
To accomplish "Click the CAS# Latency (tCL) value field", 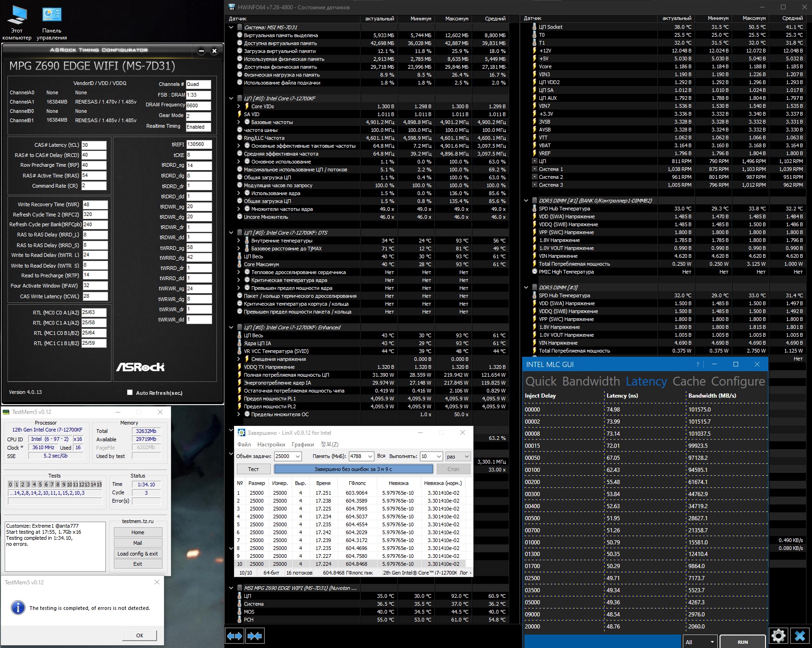I will [x=94, y=145].
